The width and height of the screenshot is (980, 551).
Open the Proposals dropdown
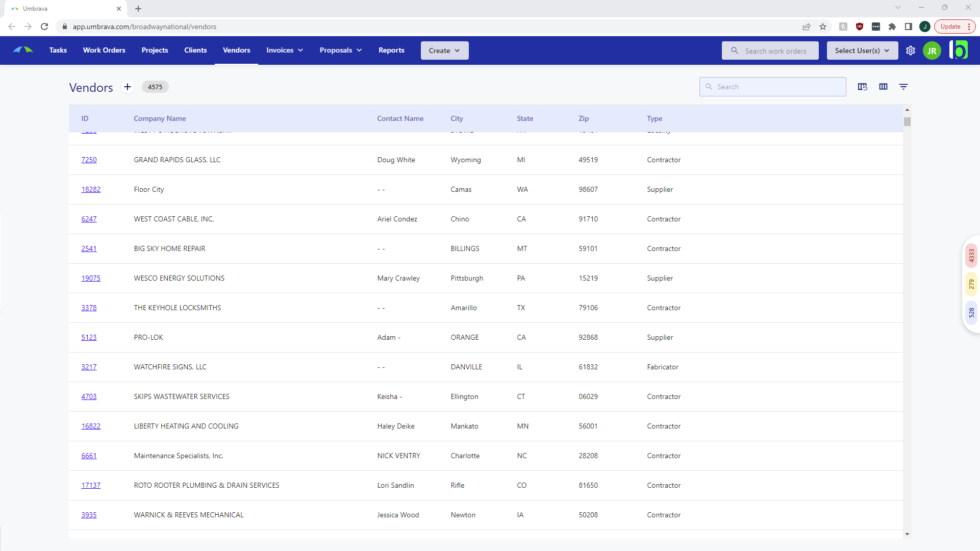tap(340, 50)
